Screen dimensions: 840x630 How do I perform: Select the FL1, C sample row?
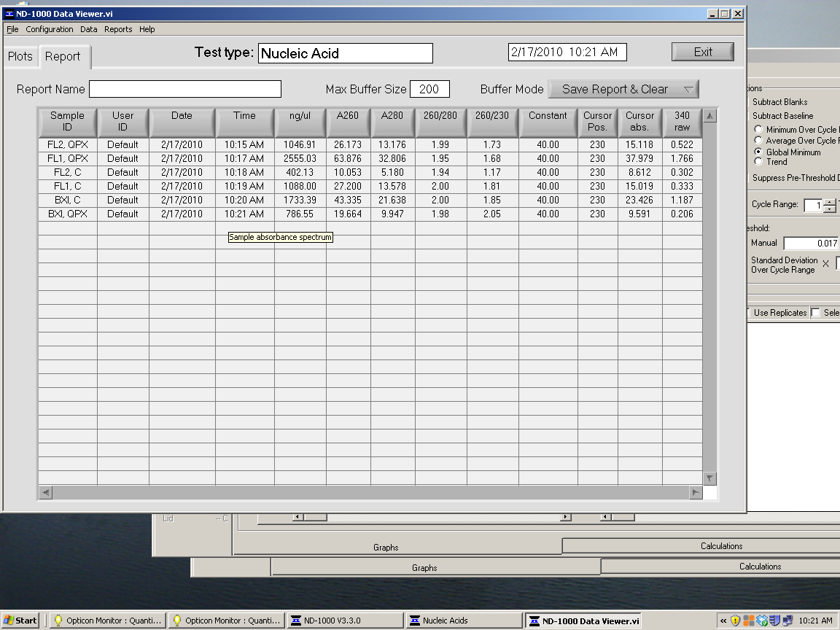tap(370, 187)
